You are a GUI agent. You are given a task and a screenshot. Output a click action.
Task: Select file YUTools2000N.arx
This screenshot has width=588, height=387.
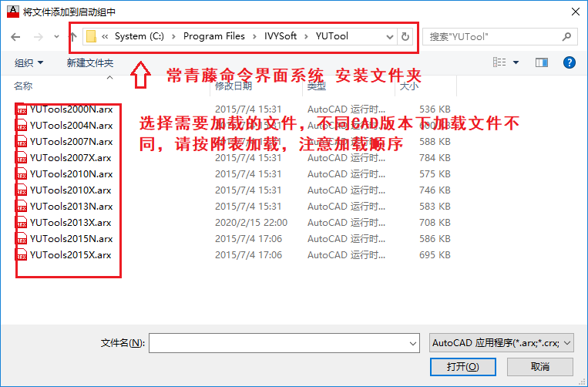pyautogui.click(x=71, y=109)
